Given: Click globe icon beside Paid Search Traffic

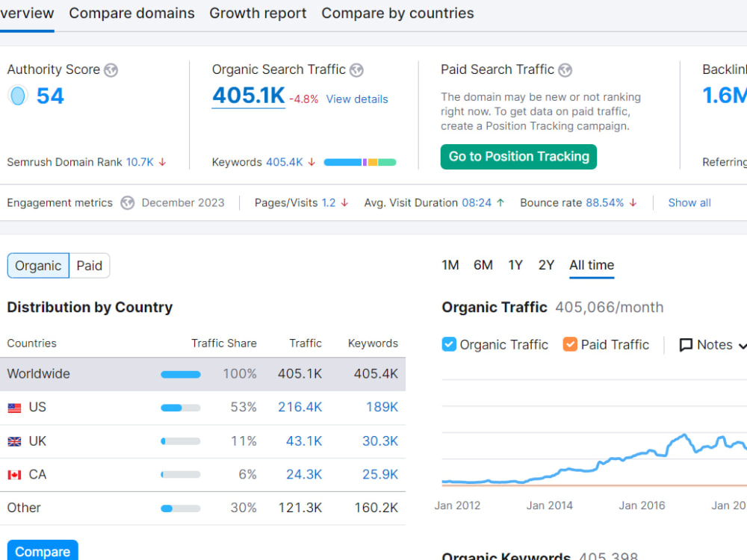Looking at the screenshot, I should pos(565,70).
